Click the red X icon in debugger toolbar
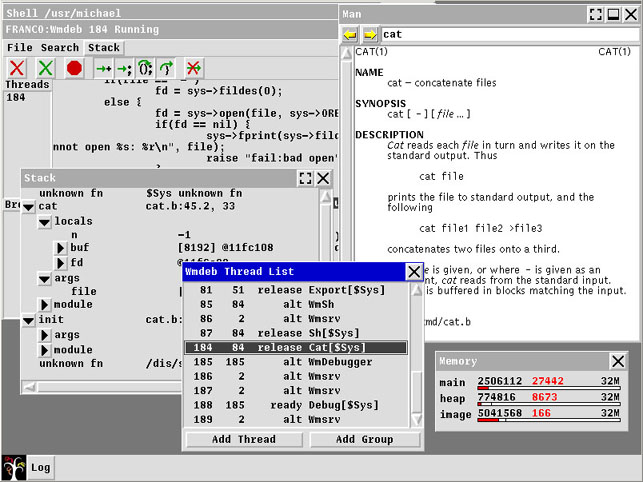This screenshot has width=643, height=482. coord(17,68)
